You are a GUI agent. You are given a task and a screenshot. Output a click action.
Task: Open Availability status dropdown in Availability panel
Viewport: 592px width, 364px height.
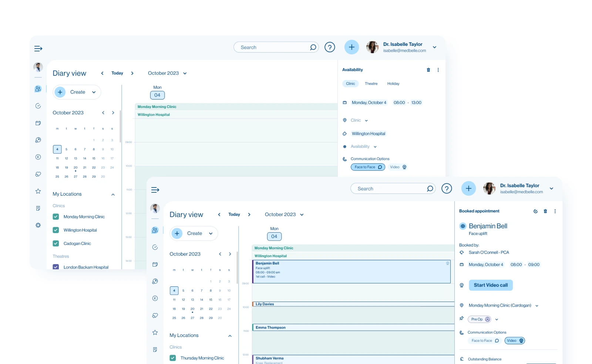[364, 146]
